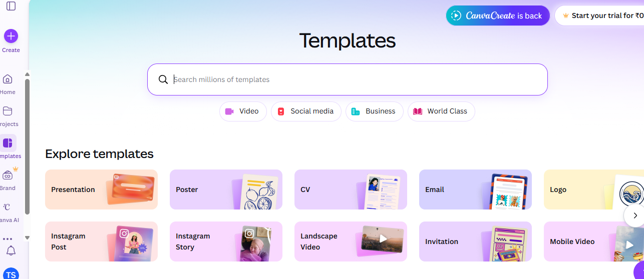This screenshot has height=279, width=644.
Task: Filter by the Social media chip
Action: click(x=306, y=111)
